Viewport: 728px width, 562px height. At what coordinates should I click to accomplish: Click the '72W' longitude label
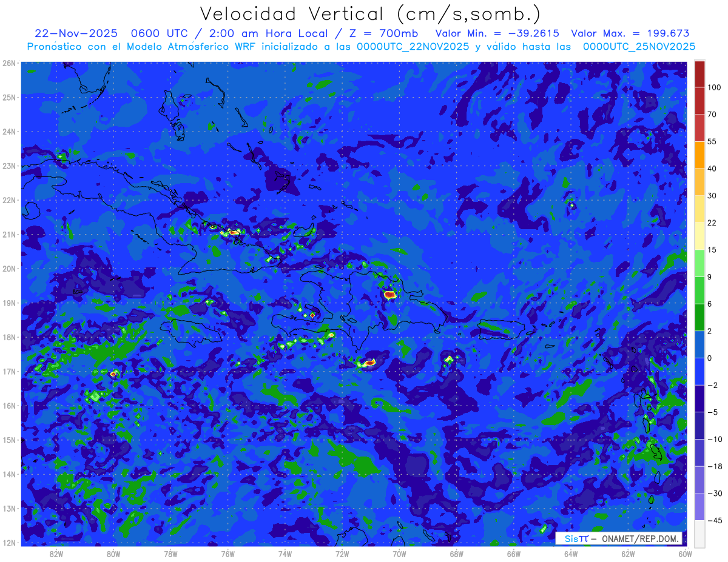[342, 554]
